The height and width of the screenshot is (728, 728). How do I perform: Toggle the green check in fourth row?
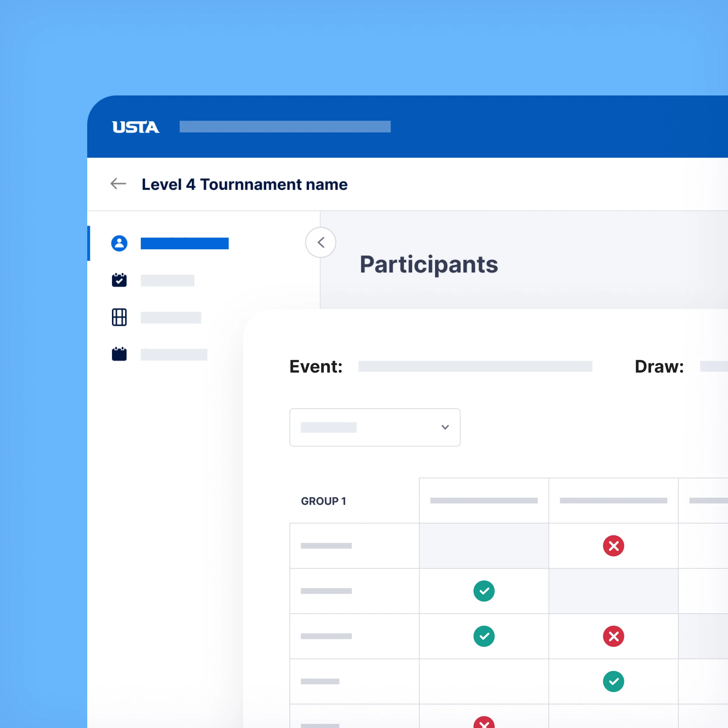[x=613, y=681]
